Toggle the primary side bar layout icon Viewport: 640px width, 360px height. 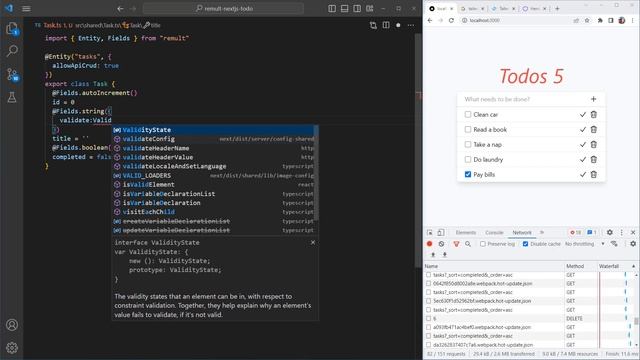coord(332,9)
